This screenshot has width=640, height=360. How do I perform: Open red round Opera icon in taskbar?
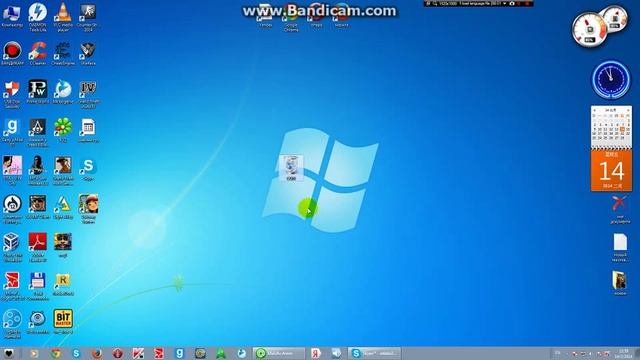pos(118,353)
